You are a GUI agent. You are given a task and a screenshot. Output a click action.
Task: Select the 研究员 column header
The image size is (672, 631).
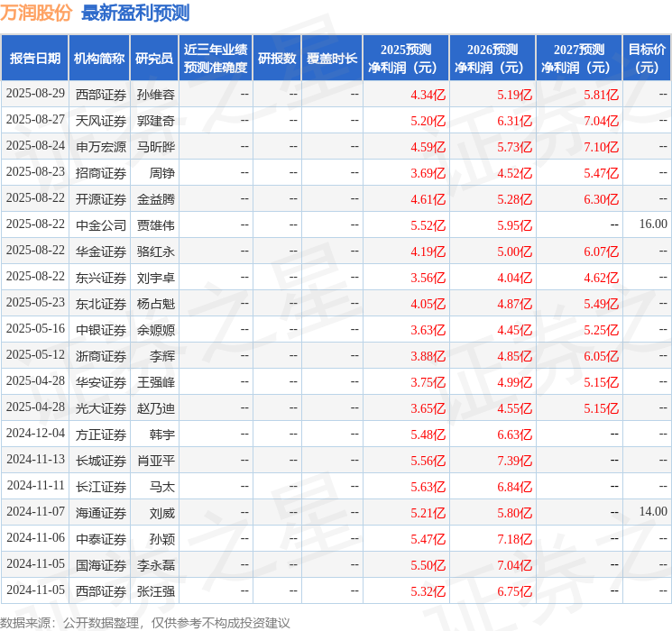[x=154, y=58]
